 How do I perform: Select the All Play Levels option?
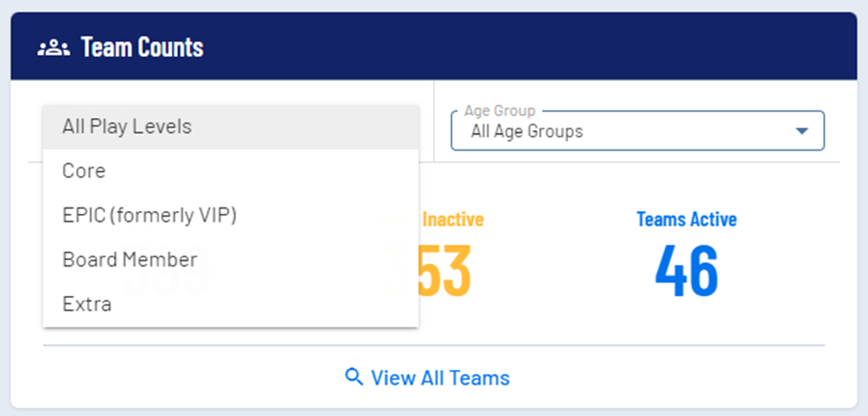(127, 126)
